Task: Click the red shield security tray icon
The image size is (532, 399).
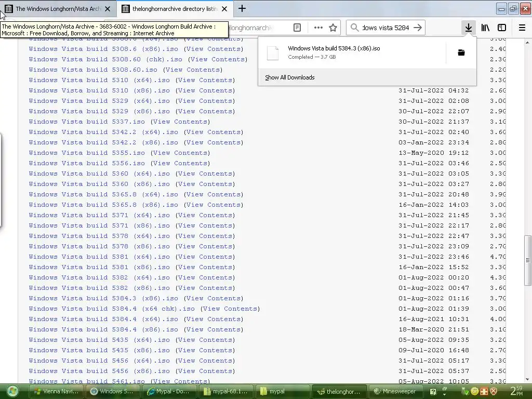Action: (x=494, y=391)
